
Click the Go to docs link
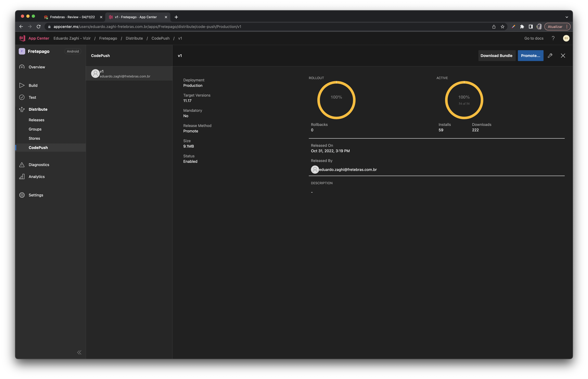tap(534, 38)
